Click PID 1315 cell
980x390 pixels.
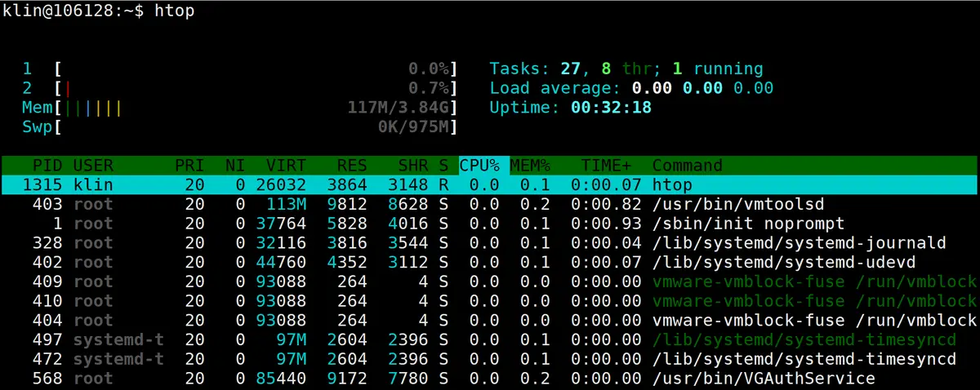[x=42, y=185]
